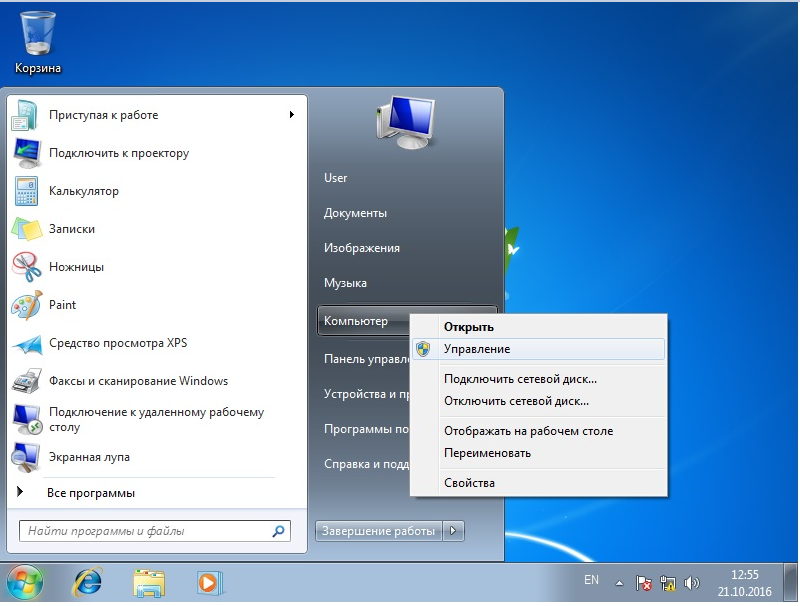This screenshot has width=800, height=606.
Task: Click the volume speaker tray icon
Action: point(691,583)
